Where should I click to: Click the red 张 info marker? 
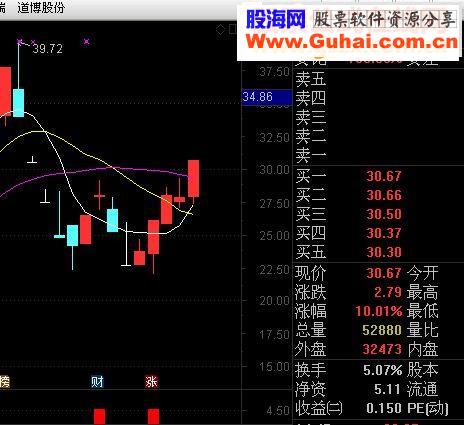pos(151,382)
